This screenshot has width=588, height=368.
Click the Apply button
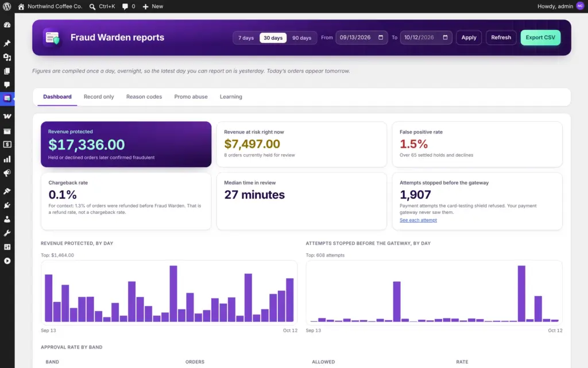coord(469,37)
